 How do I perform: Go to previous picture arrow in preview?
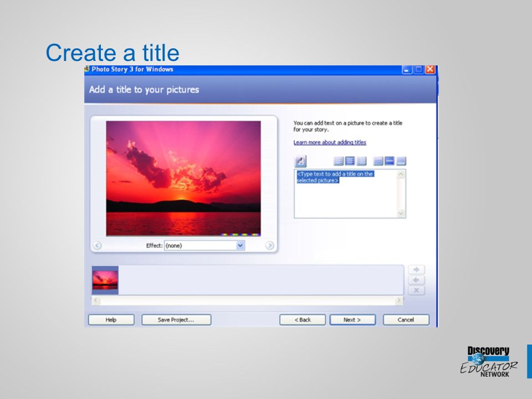[x=98, y=245]
